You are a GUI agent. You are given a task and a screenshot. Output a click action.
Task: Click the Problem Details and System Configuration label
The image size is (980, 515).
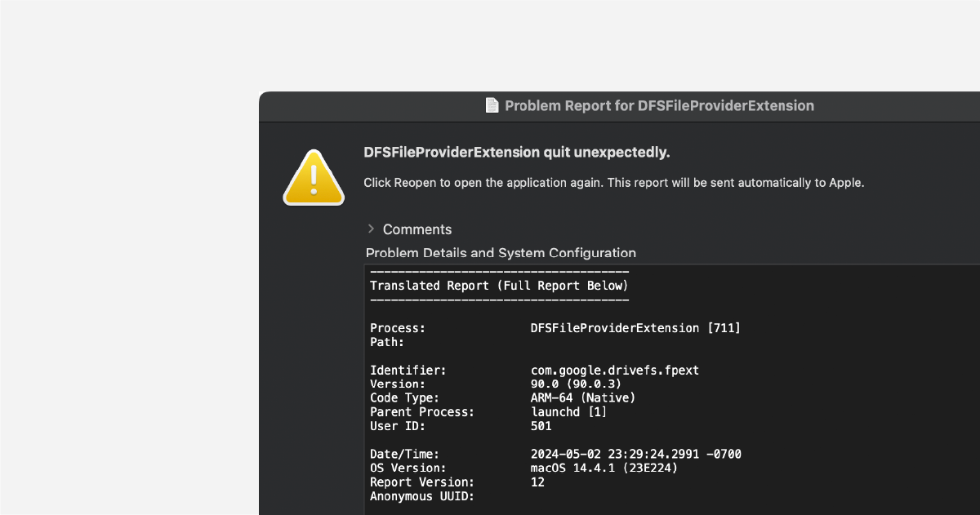click(501, 253)
